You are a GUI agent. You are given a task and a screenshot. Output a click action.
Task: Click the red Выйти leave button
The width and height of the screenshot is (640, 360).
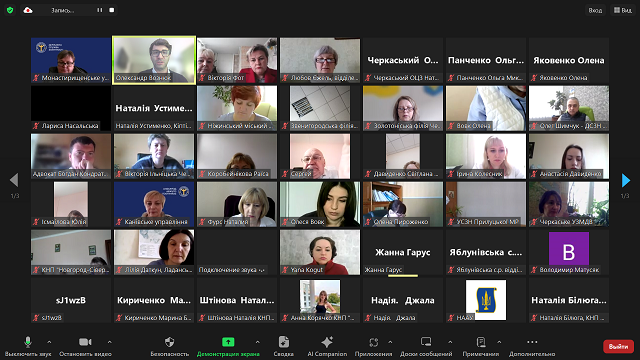coord(618,347)
